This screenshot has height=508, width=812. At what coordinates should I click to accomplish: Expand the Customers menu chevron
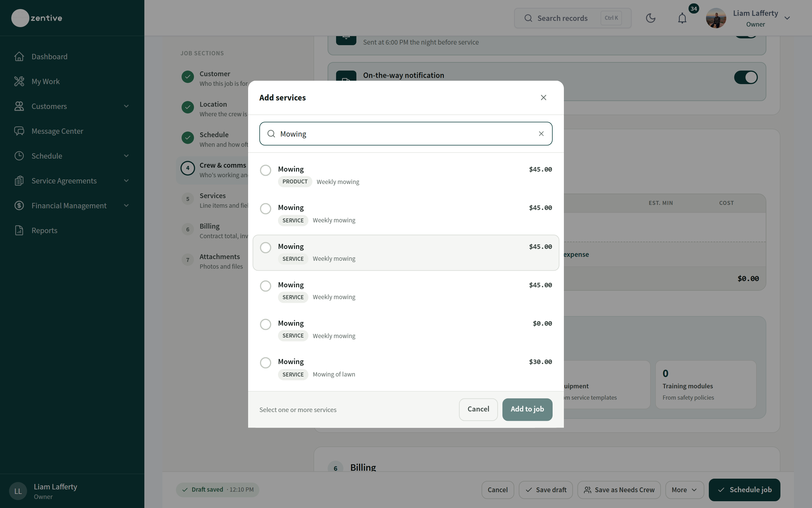point(126,106)
